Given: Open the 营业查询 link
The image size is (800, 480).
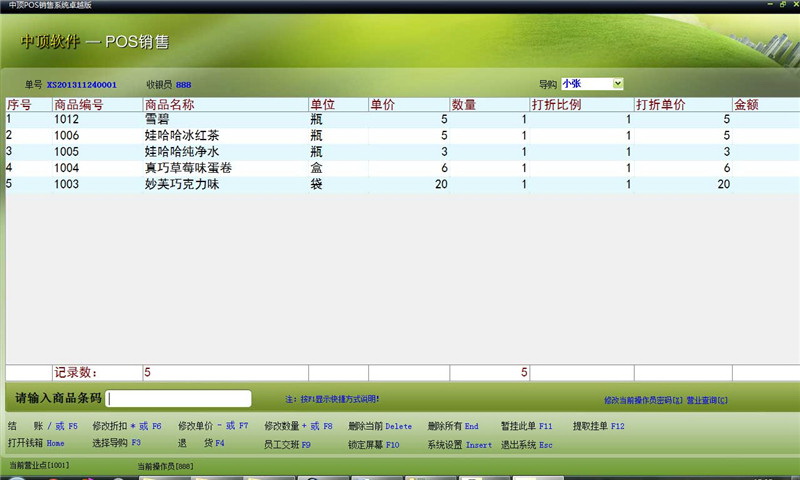Looking at the screenshot, I should click(707, 400).
